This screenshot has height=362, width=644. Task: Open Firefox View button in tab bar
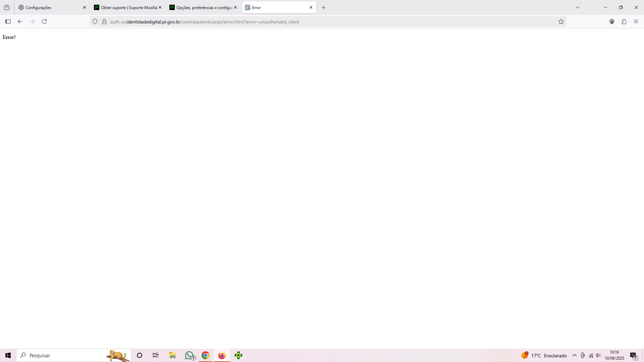pos(7,7)
